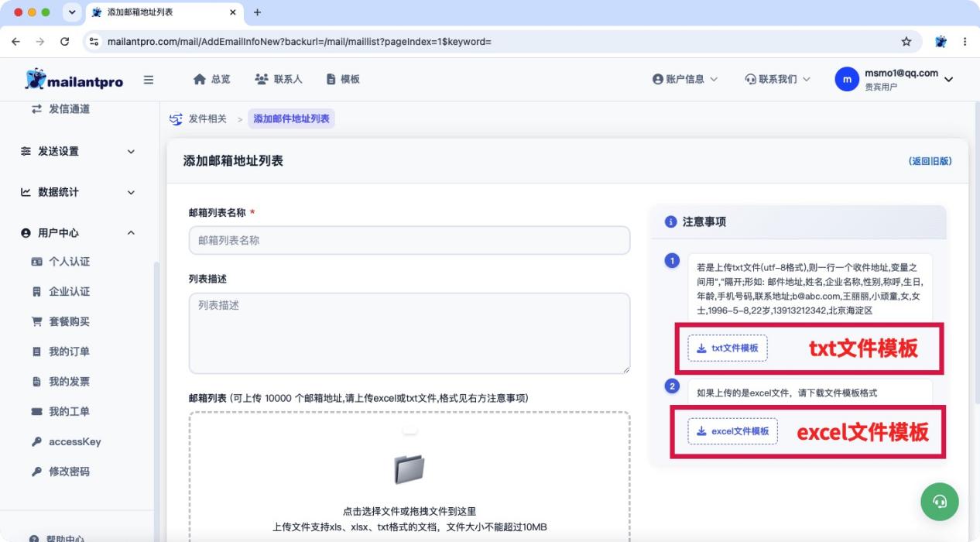The height and width of the screenshot is (542, 980).
Task: Open 个人认证 in the sidebar
Action: click(69, 262)
